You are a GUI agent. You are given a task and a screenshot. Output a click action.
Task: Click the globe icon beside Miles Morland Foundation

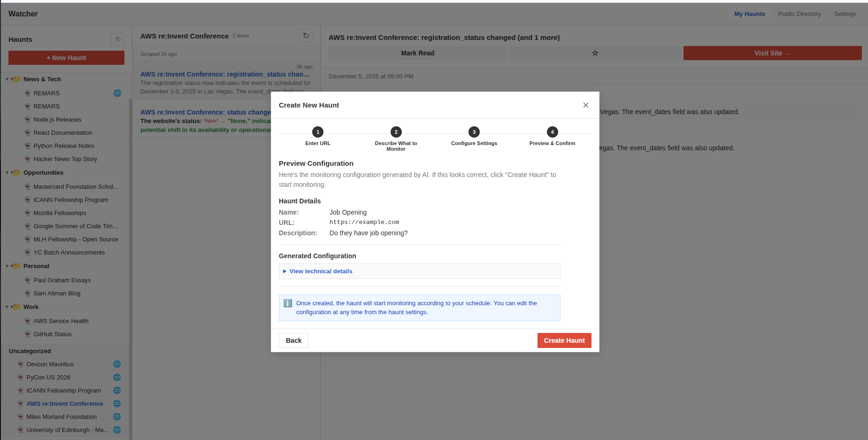(x=117, y=417)
